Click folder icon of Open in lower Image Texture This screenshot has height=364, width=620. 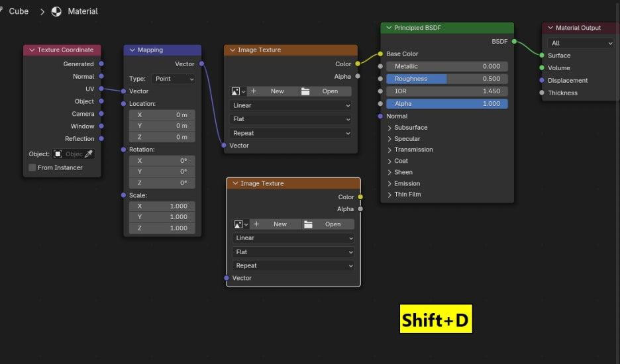click(308, 224)
